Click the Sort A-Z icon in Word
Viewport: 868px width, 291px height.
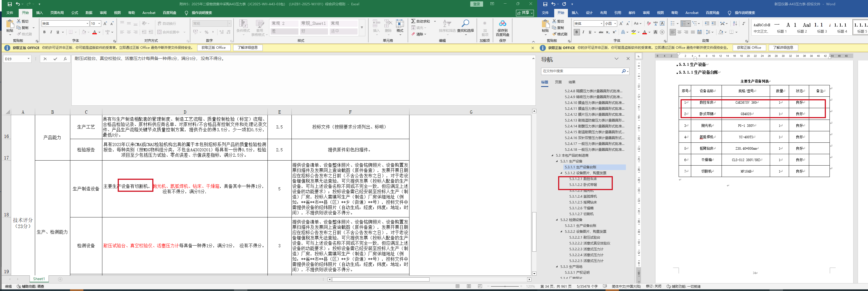click(x=735, y=24)
